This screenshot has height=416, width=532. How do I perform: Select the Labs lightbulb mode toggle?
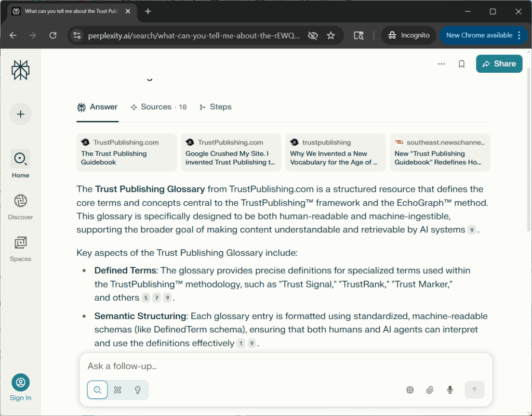click(138, 390)
